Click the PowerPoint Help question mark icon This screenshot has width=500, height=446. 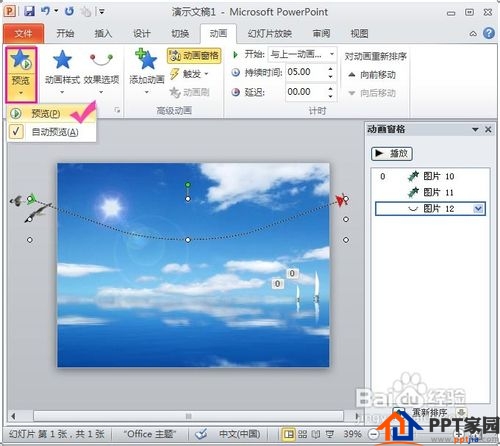(x=489, y=33)
